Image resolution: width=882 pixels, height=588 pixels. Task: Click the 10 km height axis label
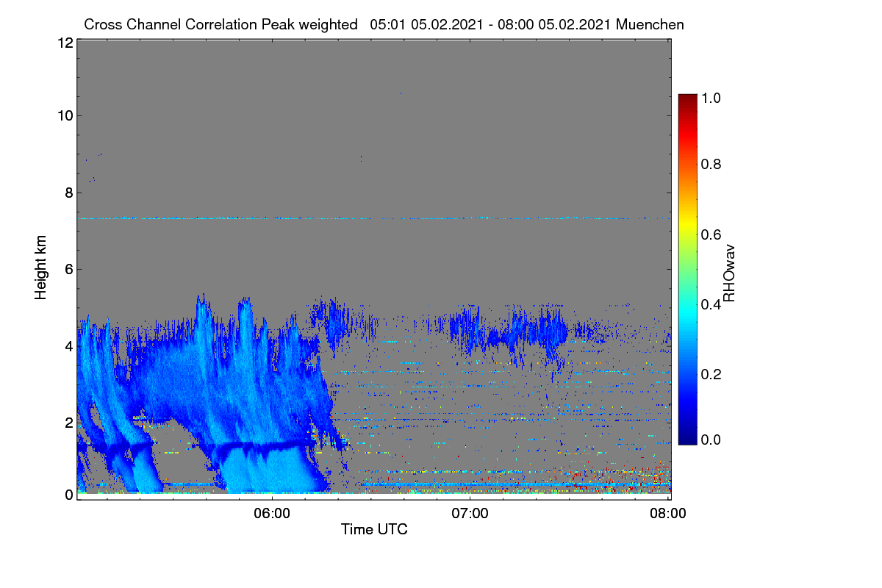coord(64,115)
